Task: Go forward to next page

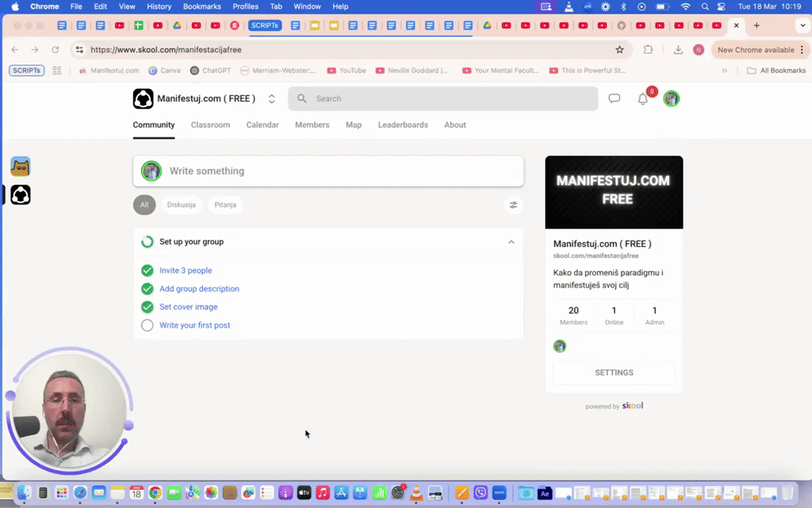Action: coord(35,50)
